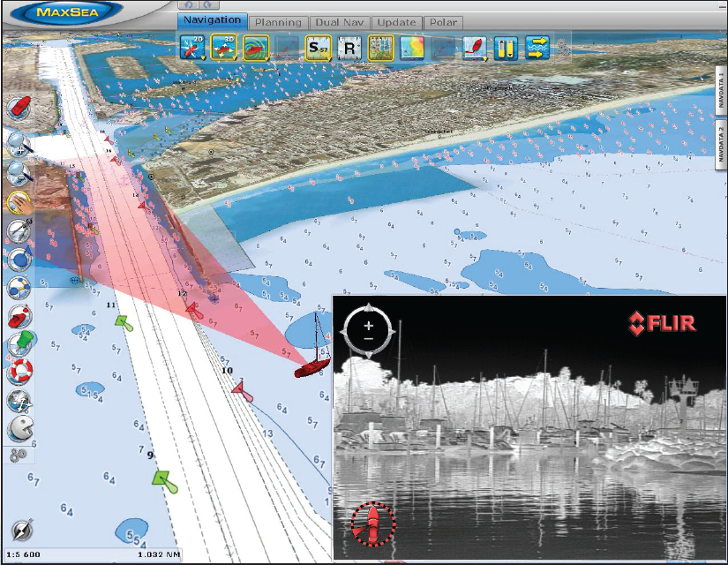Zoom in the FLIR camera view

click(x=368, y=325)
